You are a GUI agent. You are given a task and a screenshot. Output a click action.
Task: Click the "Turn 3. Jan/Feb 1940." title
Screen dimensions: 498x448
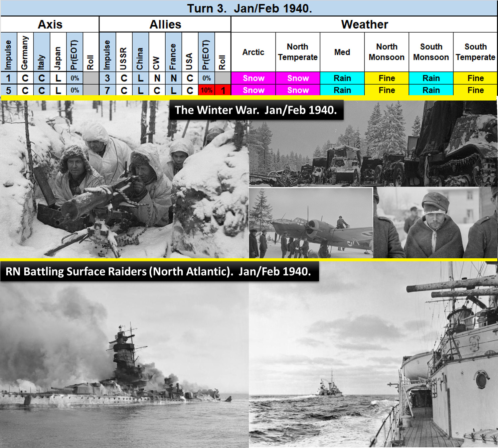(x=249, y=8)
